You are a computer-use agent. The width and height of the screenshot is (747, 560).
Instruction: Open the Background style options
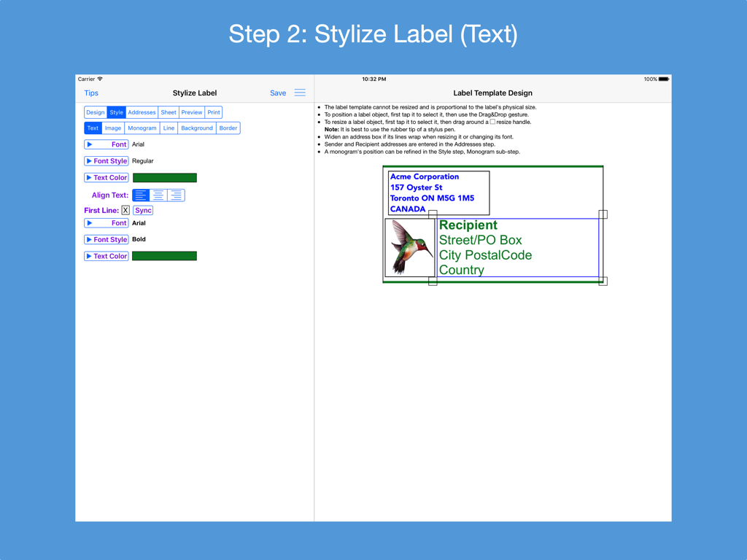(196, 128)
